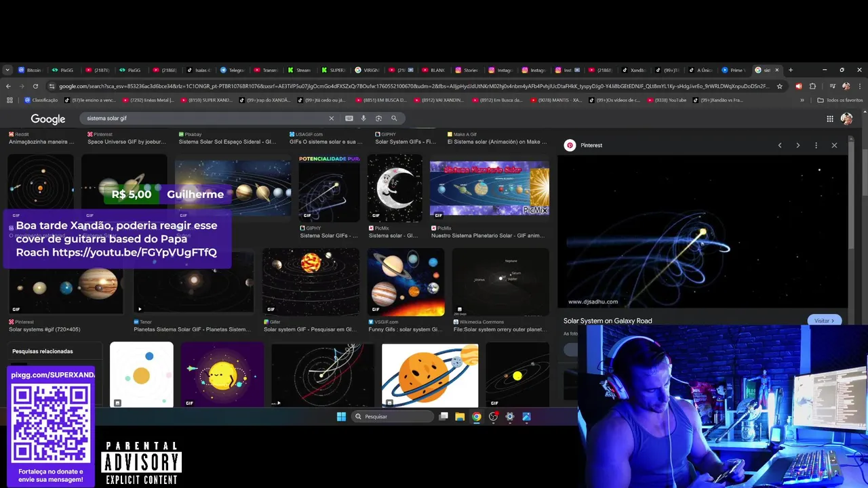Open more options in image preview panel
The image size is (868, 488).
816,145
